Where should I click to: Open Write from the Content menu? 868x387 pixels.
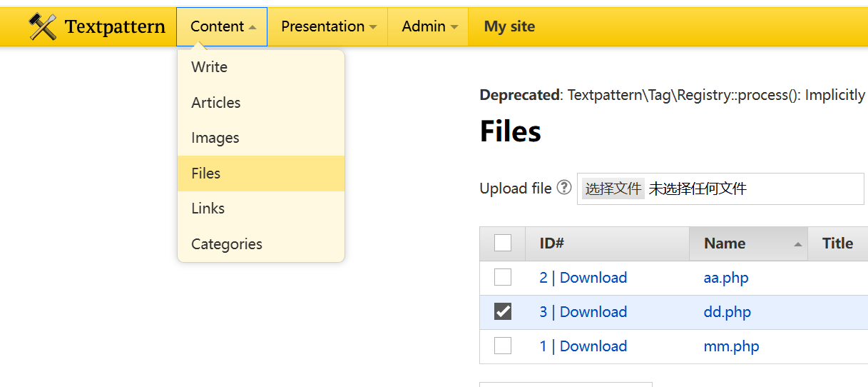[x=261, y=67]
